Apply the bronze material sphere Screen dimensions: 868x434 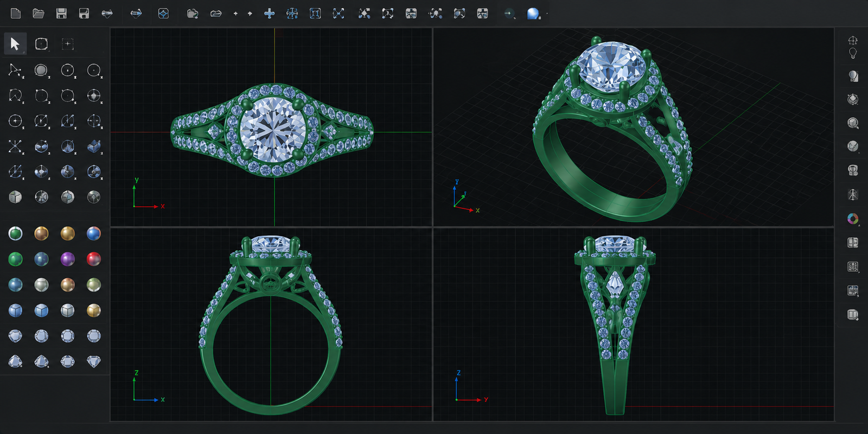coord(41,233)
